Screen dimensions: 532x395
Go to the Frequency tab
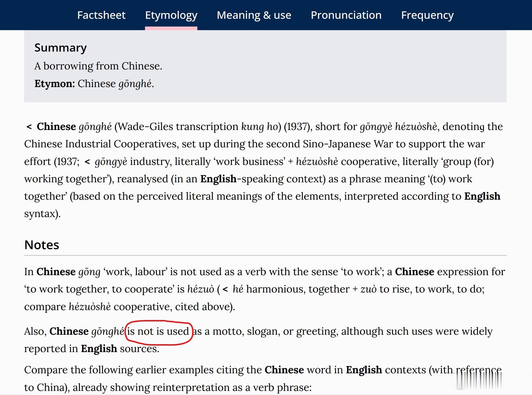point(427,16)
